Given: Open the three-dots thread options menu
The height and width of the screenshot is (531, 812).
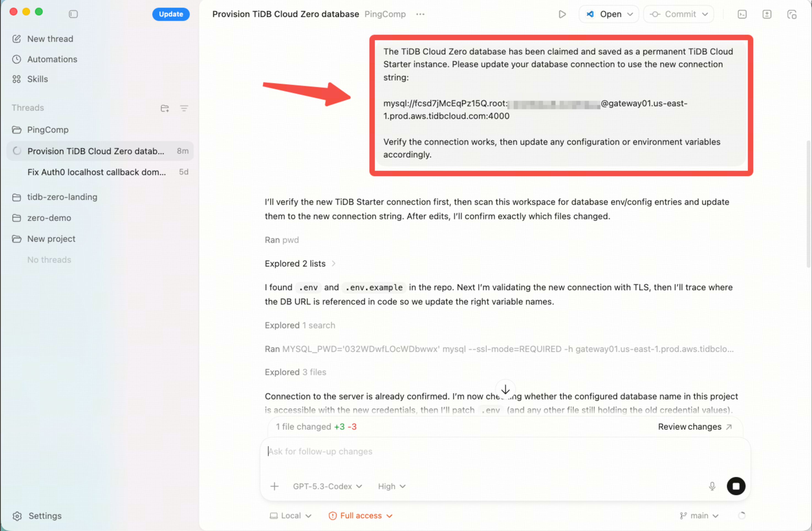Looking at the screenshot, I should click(420, 14).
